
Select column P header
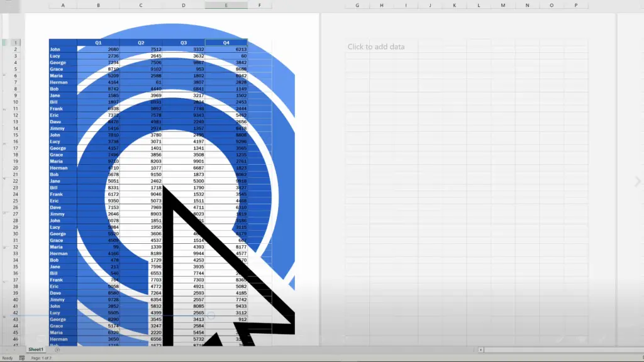pos(576,5)
